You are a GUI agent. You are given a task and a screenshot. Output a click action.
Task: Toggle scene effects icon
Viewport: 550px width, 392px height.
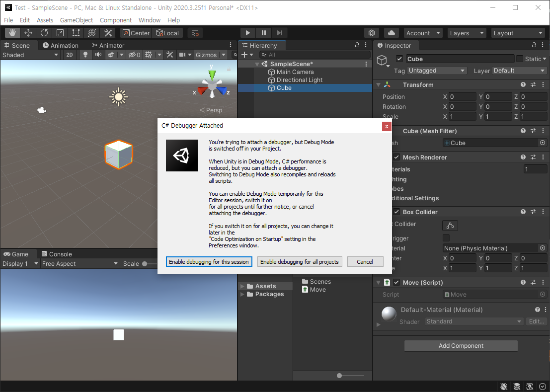[111, 55]
